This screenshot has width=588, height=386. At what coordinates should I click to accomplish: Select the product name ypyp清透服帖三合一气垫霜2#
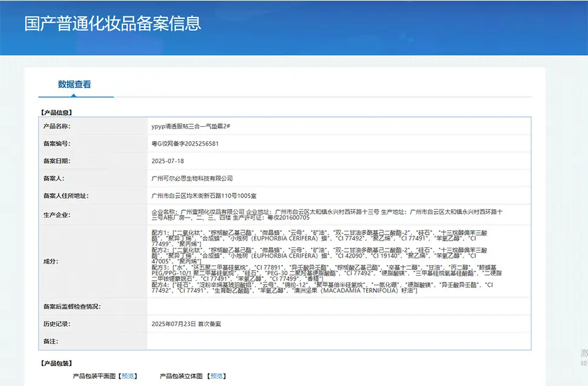[190, 126]
